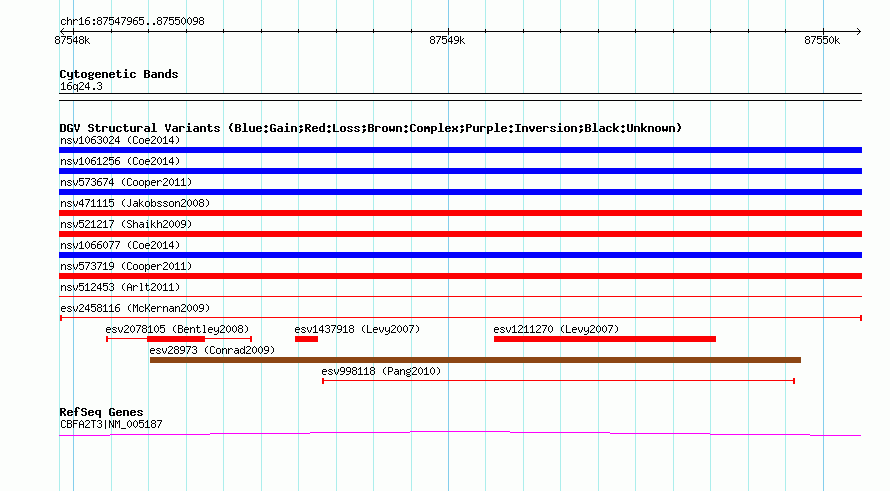
Task: Click the right arrowhead of the ruler
Action: pyautogui.click(x=859, y=31)
